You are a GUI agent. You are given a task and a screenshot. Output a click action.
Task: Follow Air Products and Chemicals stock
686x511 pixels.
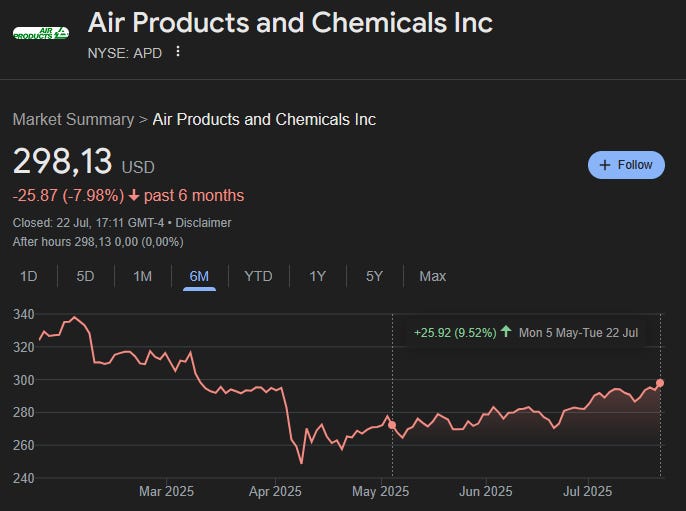click(626, 165)
